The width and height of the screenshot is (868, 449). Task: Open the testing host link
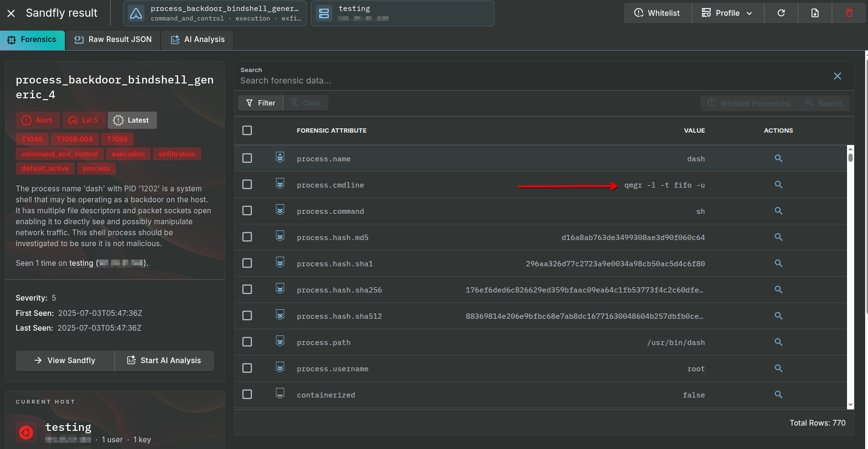coord(109,263)
